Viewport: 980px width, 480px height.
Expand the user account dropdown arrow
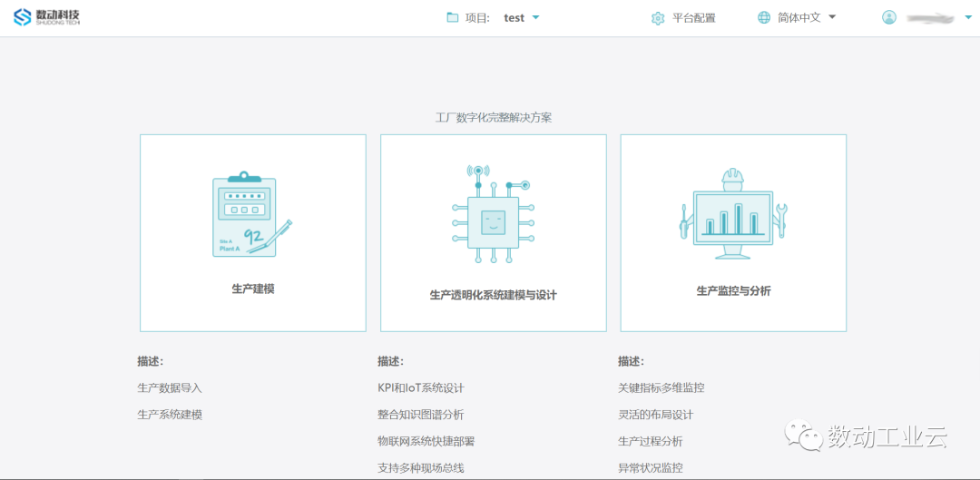click(968, 18)
